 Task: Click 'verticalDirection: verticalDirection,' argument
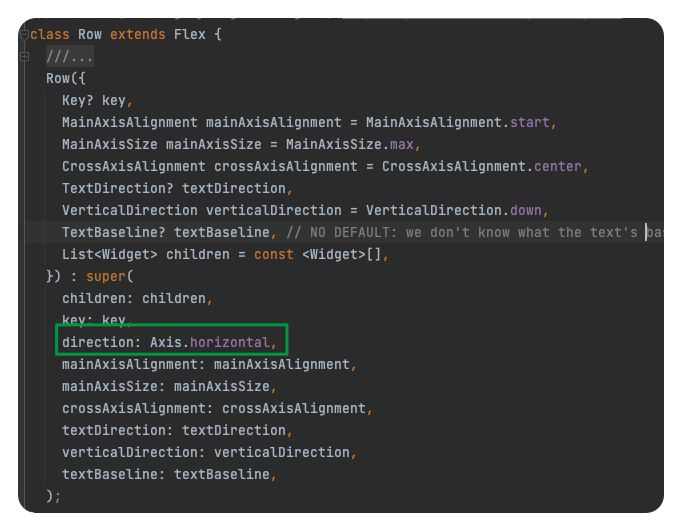(209, 453)
